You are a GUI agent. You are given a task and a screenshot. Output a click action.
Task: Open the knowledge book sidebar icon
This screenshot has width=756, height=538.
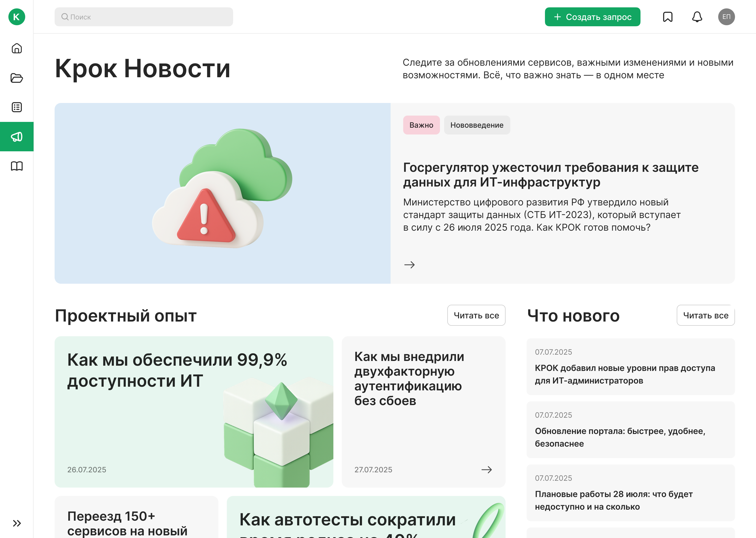click(x=17, y=166)
